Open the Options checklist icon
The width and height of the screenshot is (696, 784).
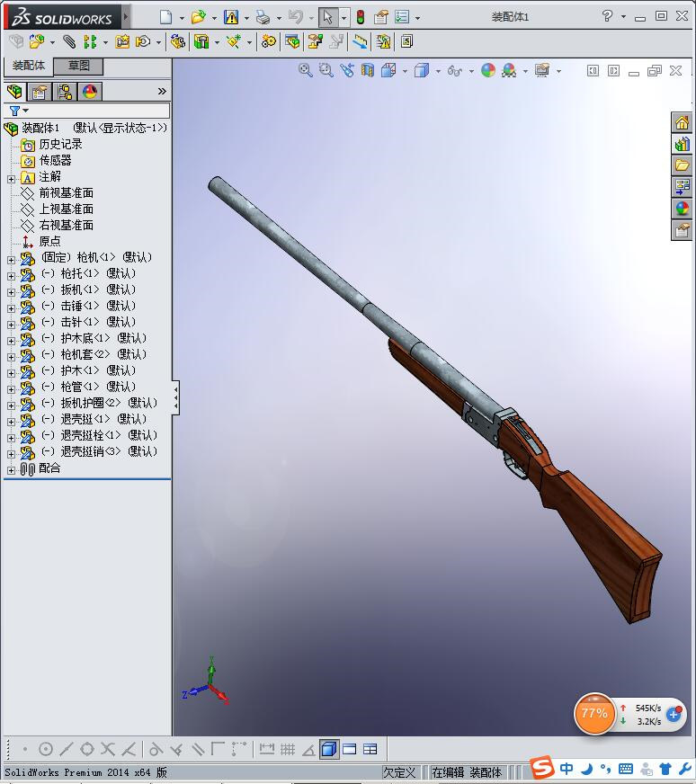402,17
